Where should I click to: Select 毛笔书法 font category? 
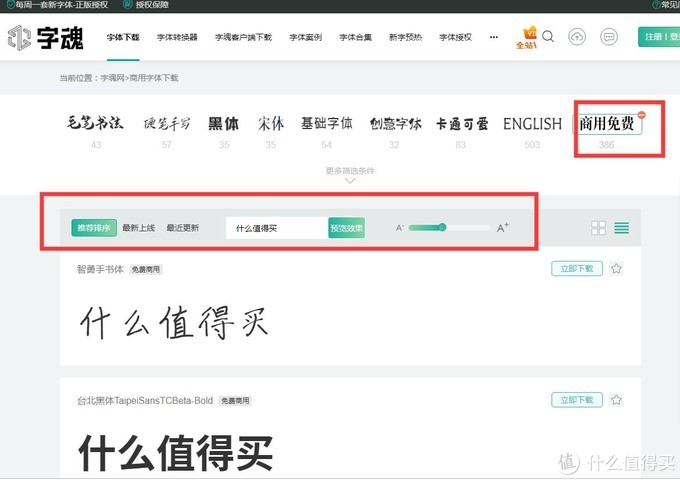click(x=95, y=123)
